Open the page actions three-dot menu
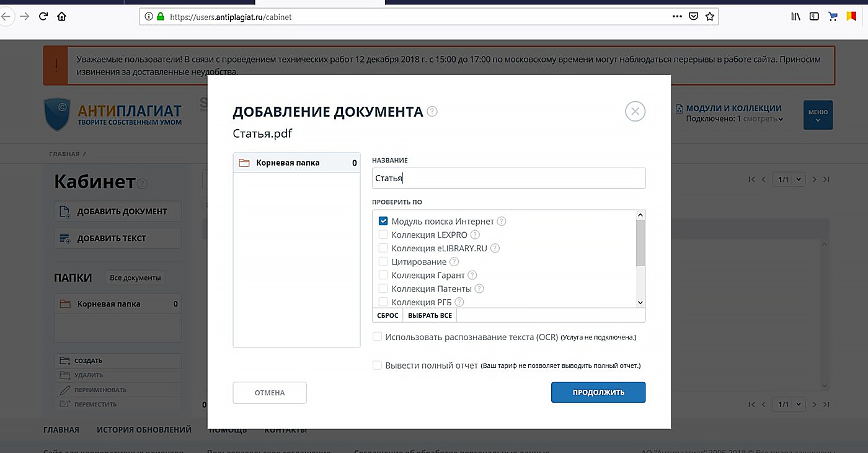The width and height of the screenshot is (868, 453). [677, 17]
